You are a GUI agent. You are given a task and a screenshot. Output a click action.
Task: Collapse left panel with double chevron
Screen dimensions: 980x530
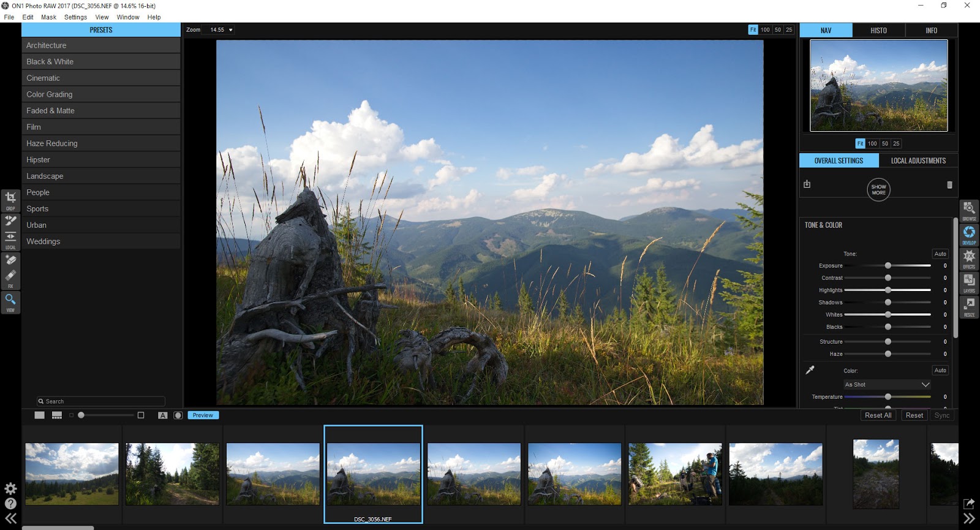[10, 518]
